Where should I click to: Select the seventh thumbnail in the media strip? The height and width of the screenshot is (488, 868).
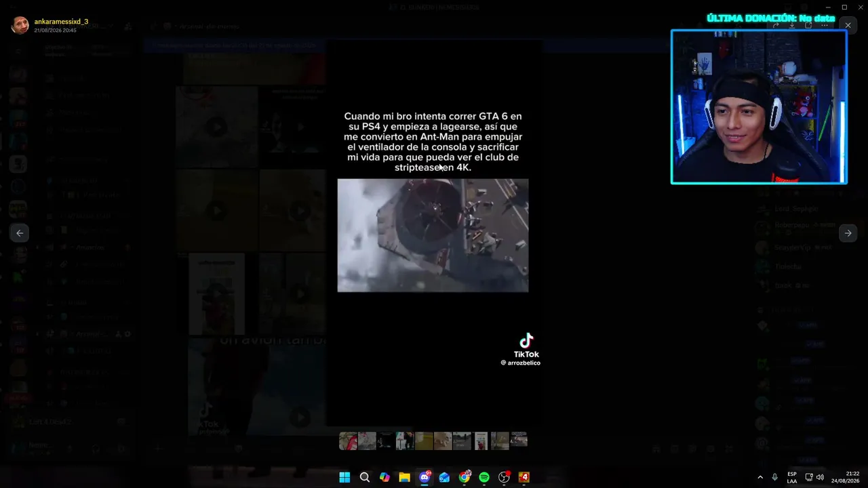tap(462, 441)
